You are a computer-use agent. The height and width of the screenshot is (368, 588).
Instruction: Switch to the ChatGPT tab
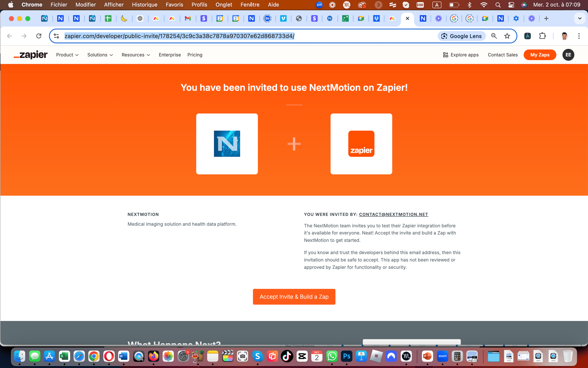[140, 19]
